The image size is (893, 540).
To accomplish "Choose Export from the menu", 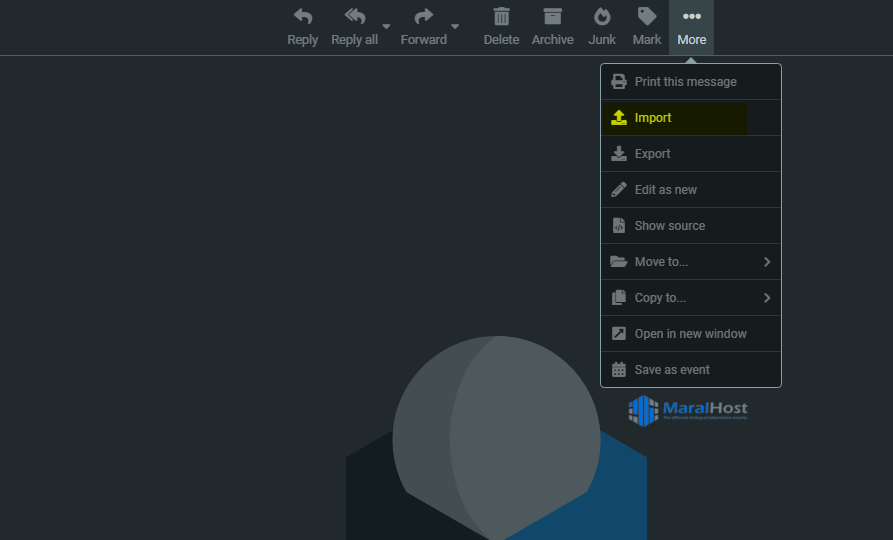I will pyautogui.click(x=652, y=154).
